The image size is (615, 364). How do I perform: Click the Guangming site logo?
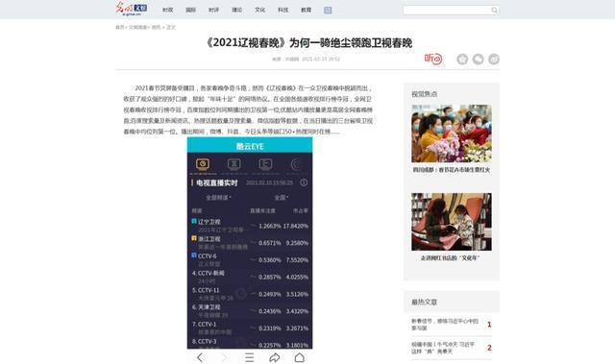(x=132, y=9)
